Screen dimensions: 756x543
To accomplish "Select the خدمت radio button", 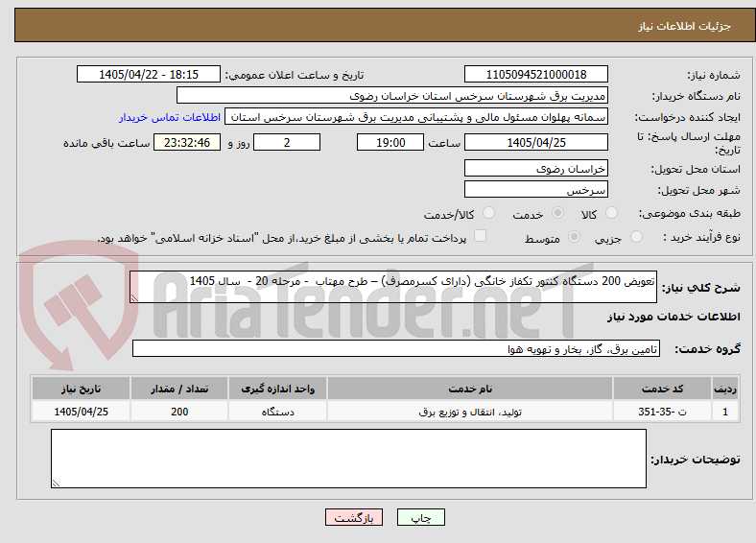I will (x=557, y=213).
